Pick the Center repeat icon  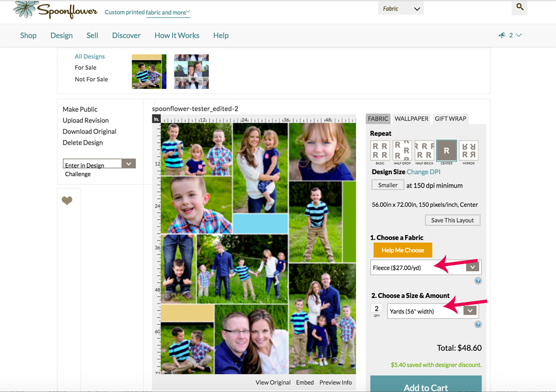pos(446,151)
